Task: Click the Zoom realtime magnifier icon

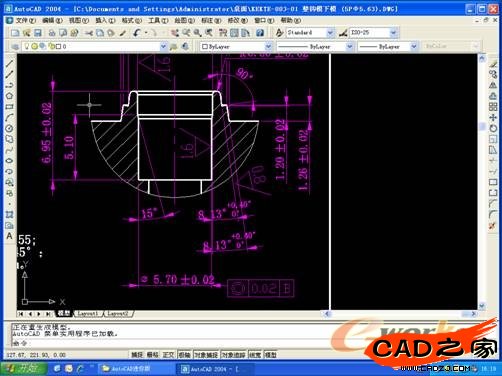Action: pos(186,33)
